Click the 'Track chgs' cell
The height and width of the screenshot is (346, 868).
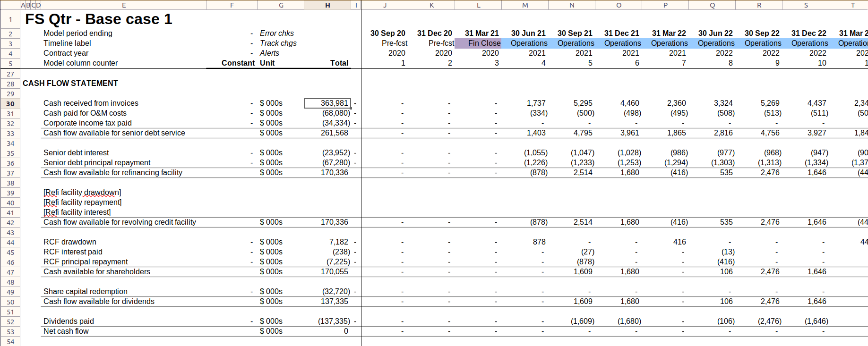278,43
